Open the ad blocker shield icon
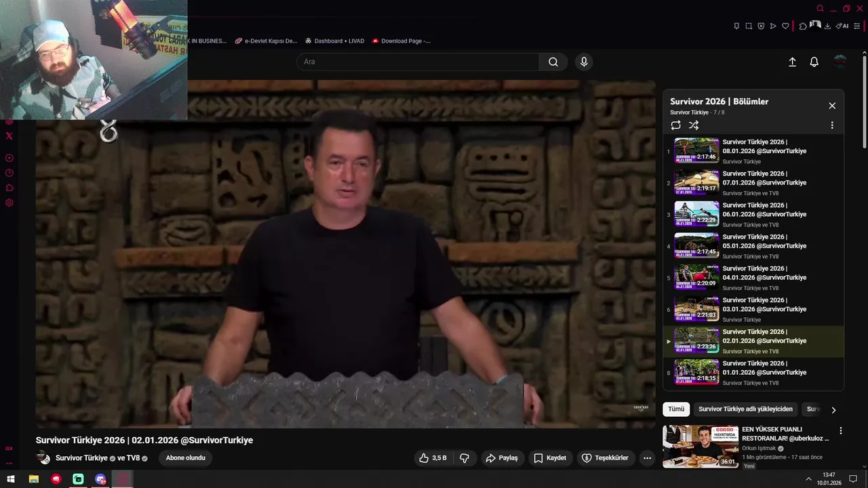 [x=760, y=26]
